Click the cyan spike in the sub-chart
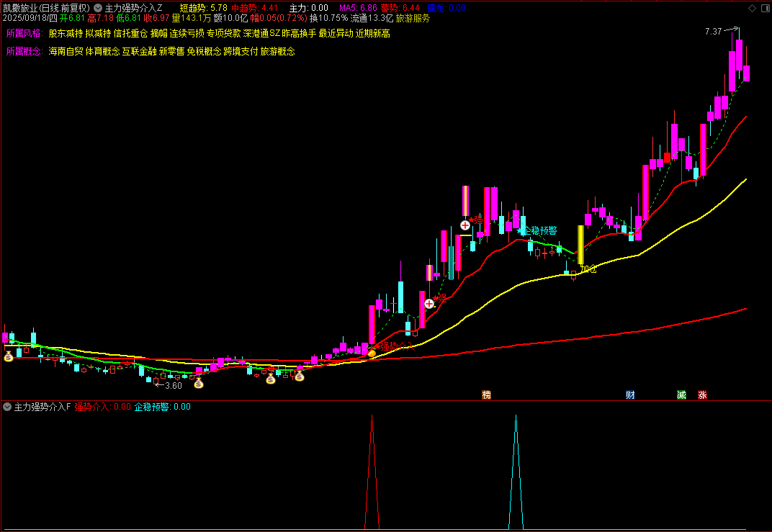The height and width of the screenshot is (532, 772). pyautogui.click(x=516, y=472)
